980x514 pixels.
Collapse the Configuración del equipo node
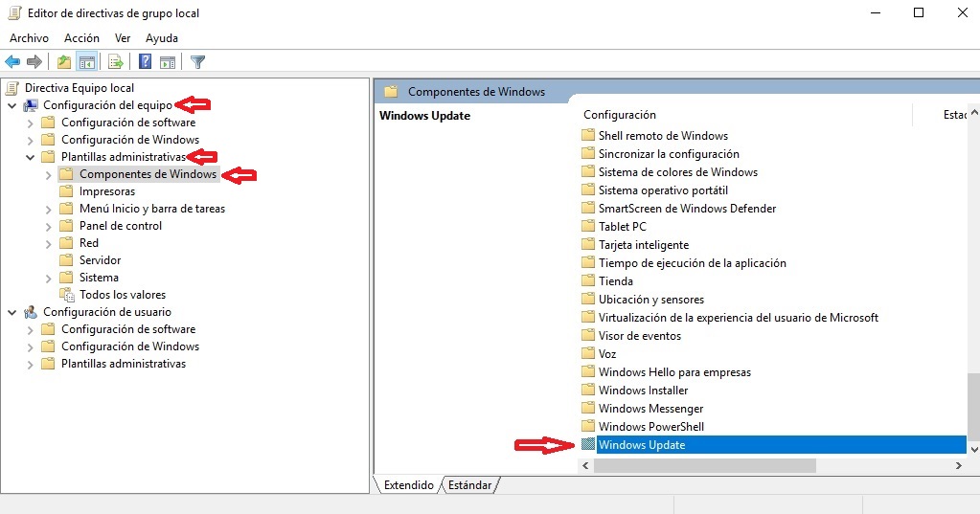click(11, 105)
